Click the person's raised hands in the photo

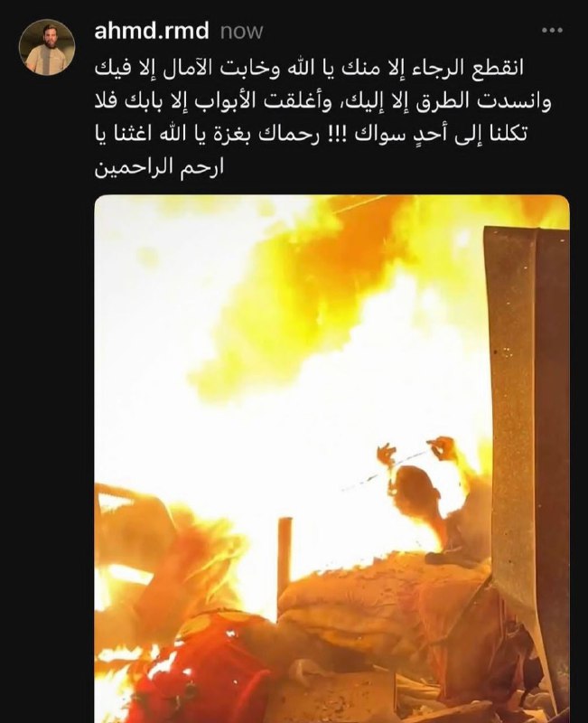(416, 450)
